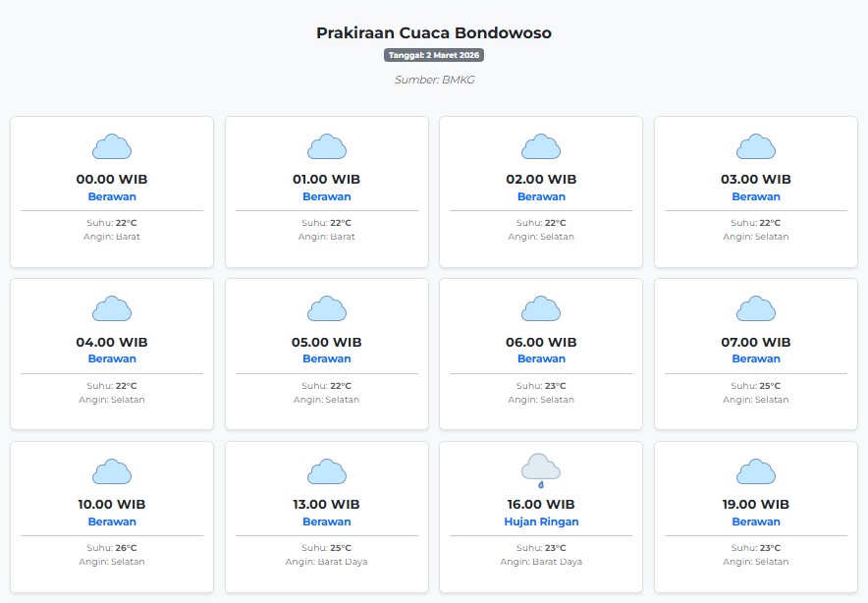Viewport: 868px width, 603px height.
Task: Click 'Hujan Ringan' condition at 16.00 WIB
Action: [x=541, y=521]
